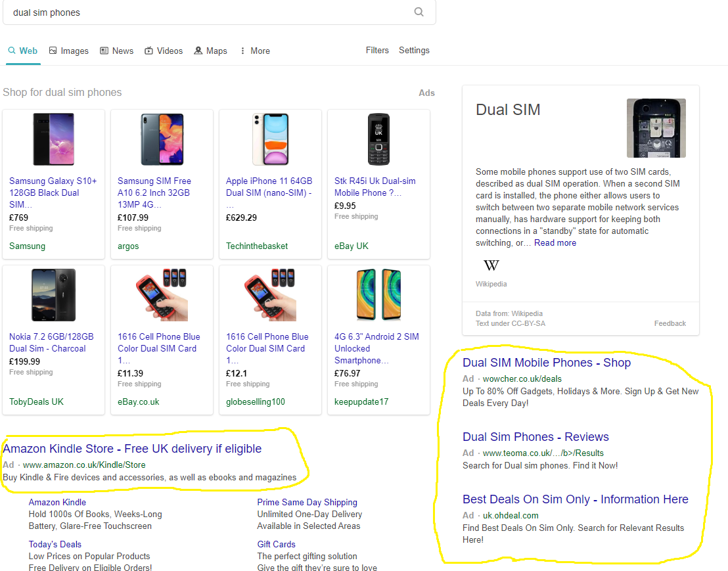
Task: Click the search magnifier icon in search box
Action: 419,12
